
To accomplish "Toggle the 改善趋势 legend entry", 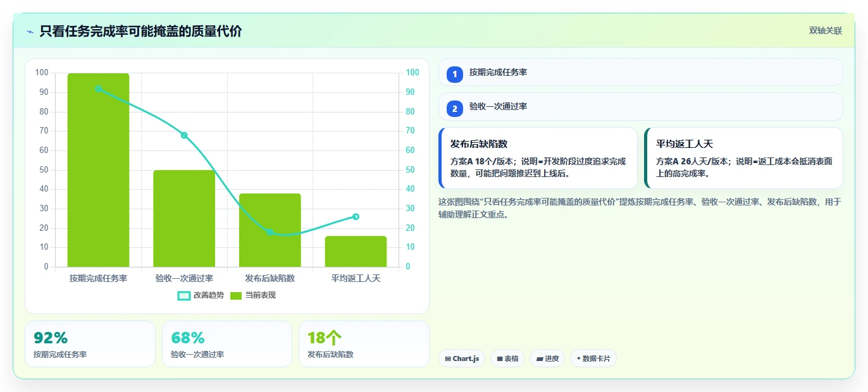I will click(201, 295).
